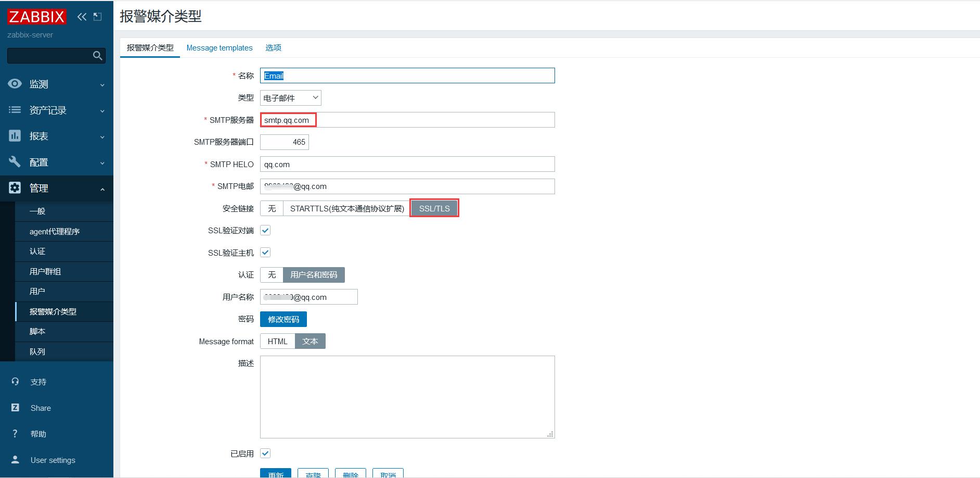Click the 用户名称 input field
This screenshot has width=980, height=478.
point(309,297)
